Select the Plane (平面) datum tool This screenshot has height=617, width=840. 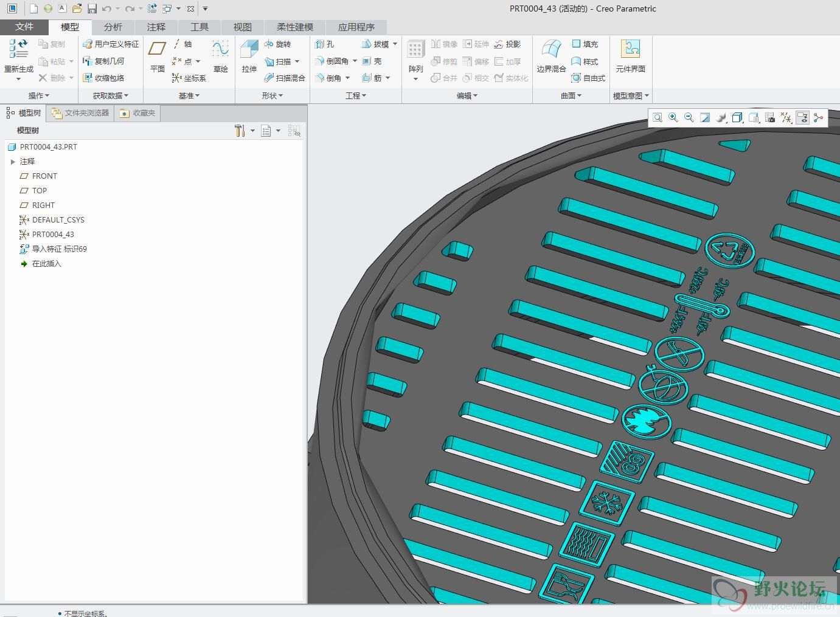coord(158,56)
